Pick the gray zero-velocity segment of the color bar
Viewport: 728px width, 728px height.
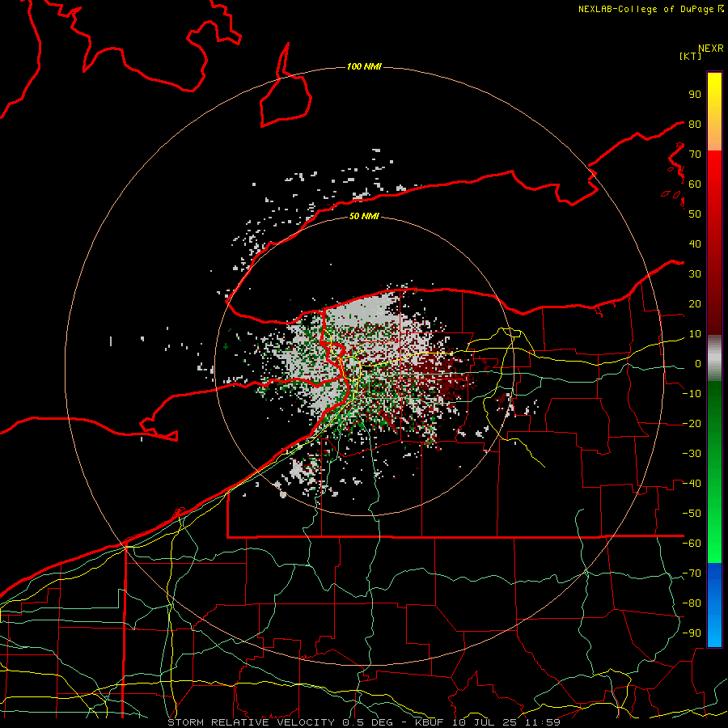(714, 358)
